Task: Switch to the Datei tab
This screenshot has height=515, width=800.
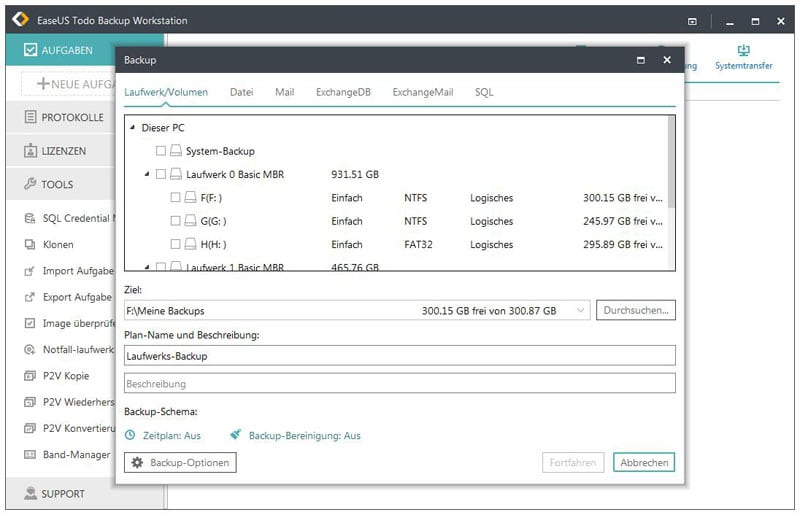Action: pos(241,92)
